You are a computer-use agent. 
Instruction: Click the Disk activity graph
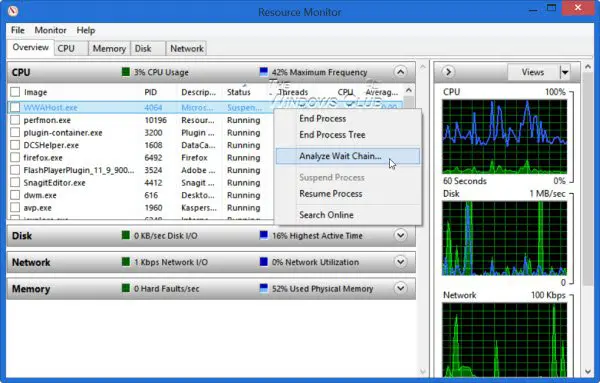tap(504, 238)
